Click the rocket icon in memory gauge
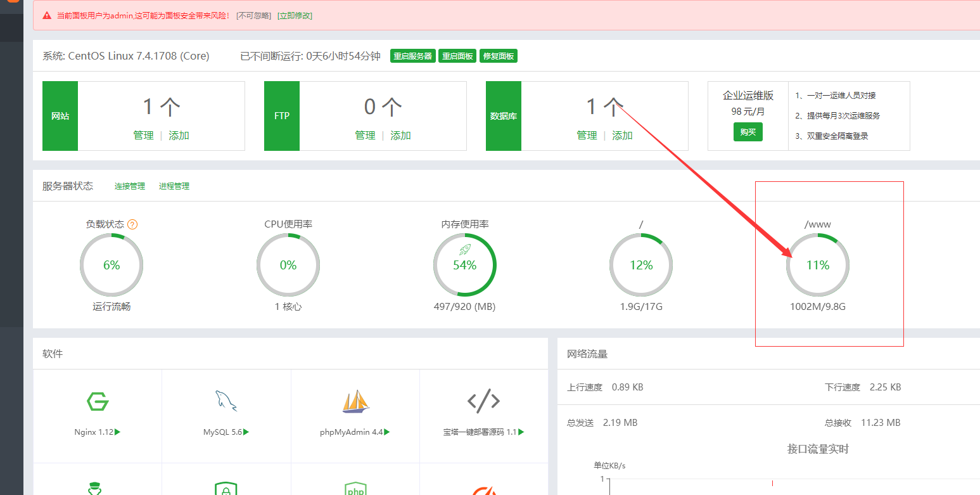Image resolution: width=980 pixels, height=495 pixels. coord(464,250)
